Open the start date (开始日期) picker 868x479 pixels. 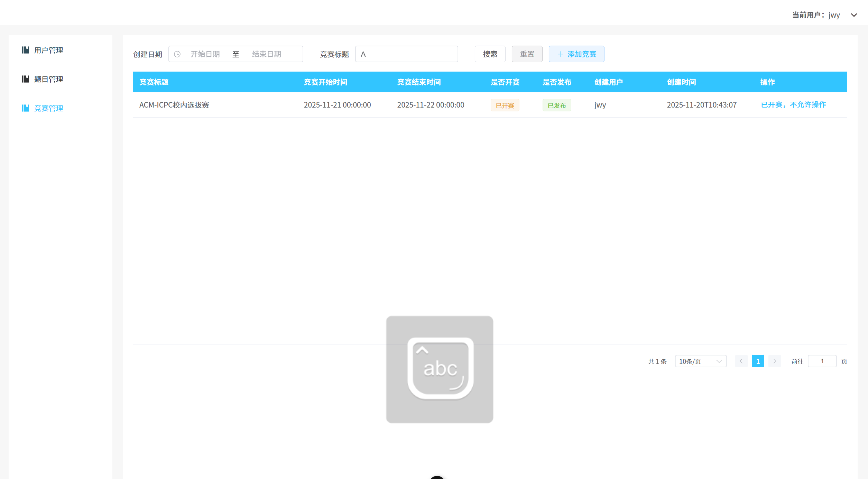205,54
